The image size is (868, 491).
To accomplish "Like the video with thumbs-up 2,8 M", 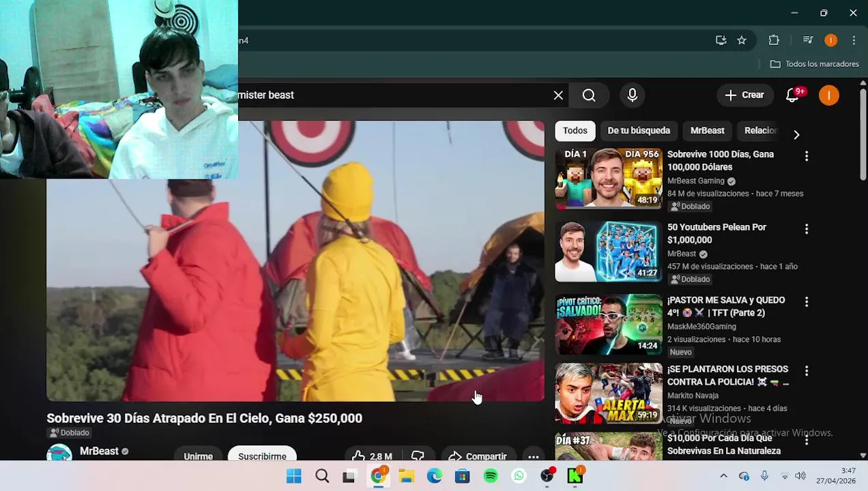I will coord(373,455).
